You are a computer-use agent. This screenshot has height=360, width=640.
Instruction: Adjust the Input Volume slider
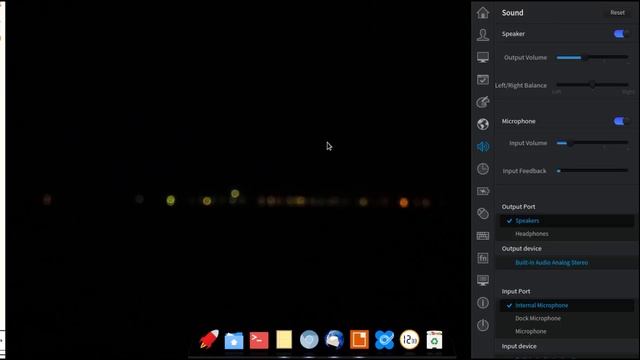point(592,143)
